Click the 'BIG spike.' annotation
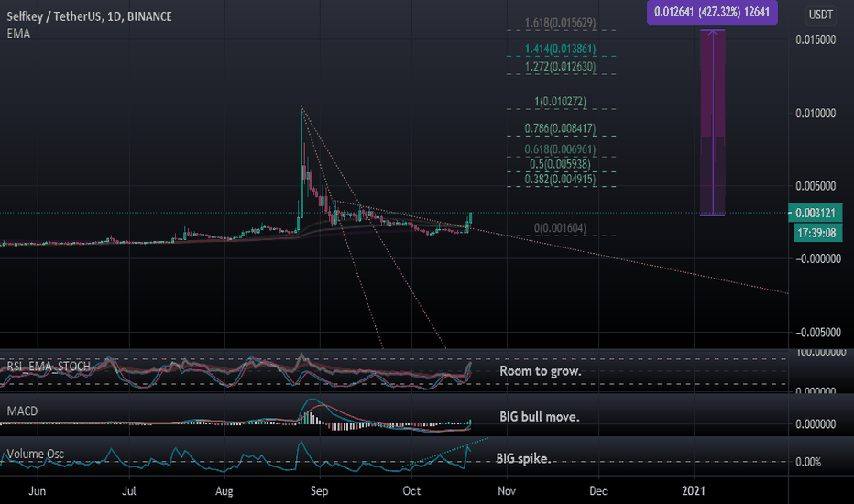Viewport: 854px width, 504px height. click(x=523, y=459)
